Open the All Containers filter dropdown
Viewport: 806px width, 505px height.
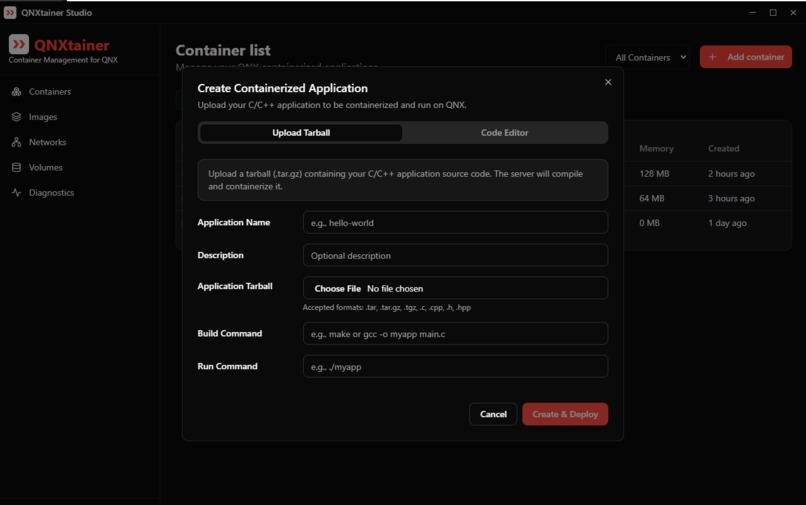click(x=650, y=57)
